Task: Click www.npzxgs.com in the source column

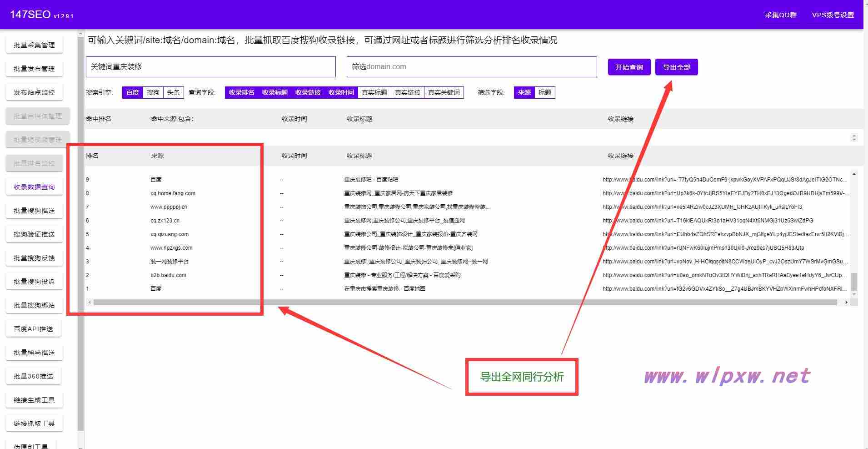Action: (x=171, y=248)
